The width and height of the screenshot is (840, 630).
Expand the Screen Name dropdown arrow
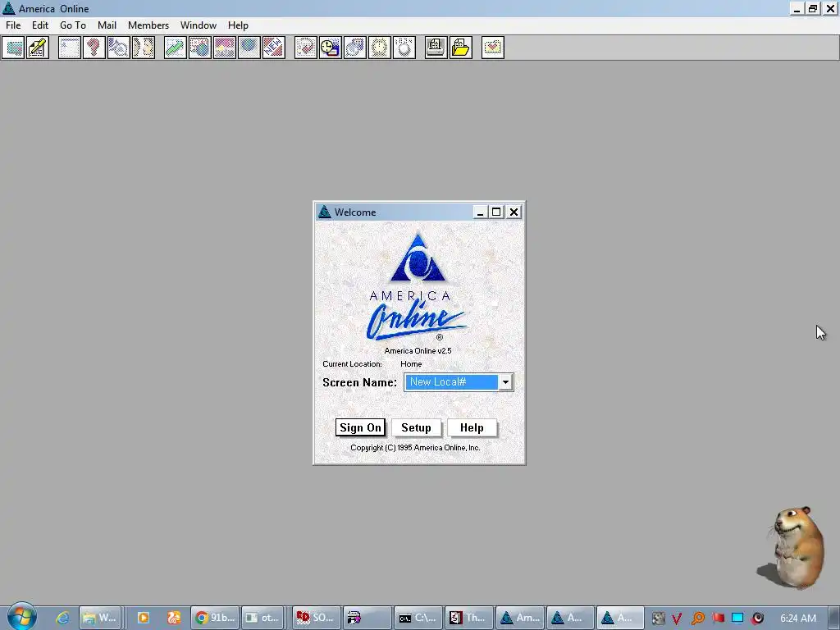tap(505, 382)
